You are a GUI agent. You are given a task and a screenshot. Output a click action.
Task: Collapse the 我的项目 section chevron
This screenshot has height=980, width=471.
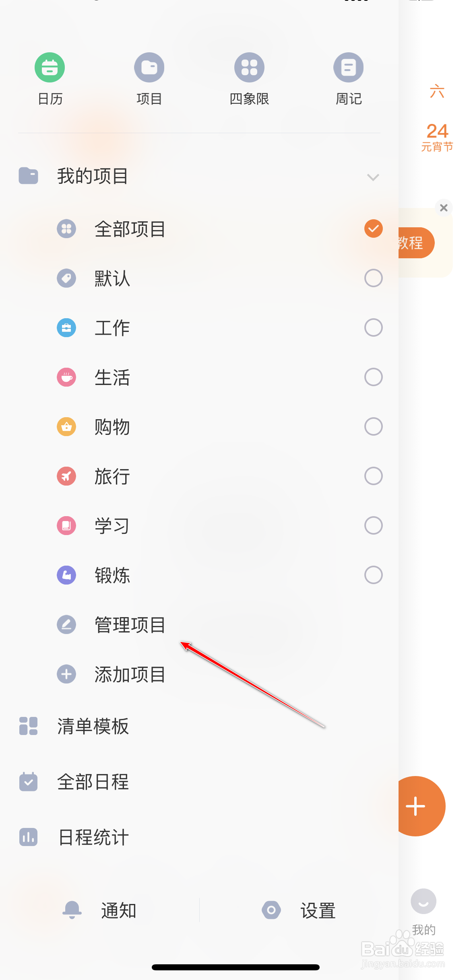(x=373, y=177)
